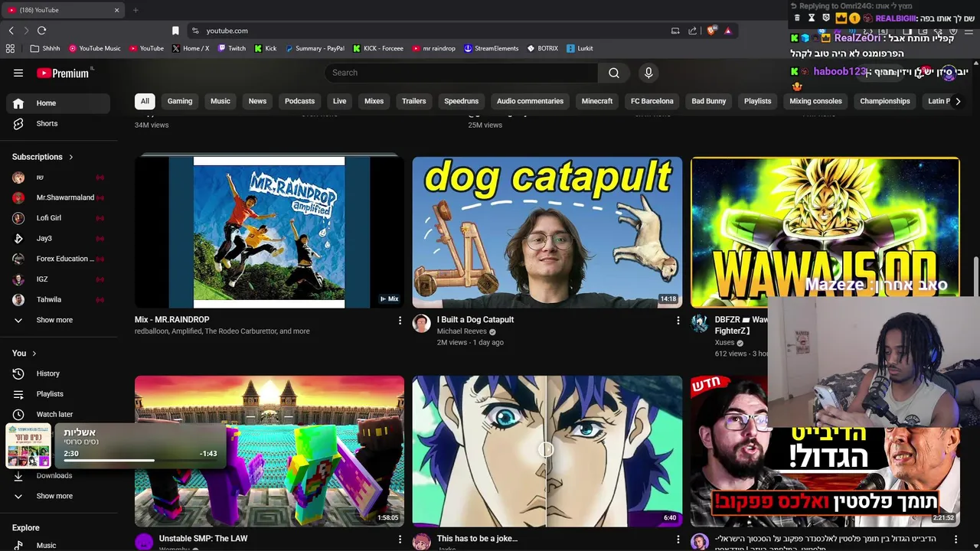The width and height of the screenshot is (980, 551).
Task: Click the Michael Reeves channel name
Action: pyautogui.click(x=462, y=331)
